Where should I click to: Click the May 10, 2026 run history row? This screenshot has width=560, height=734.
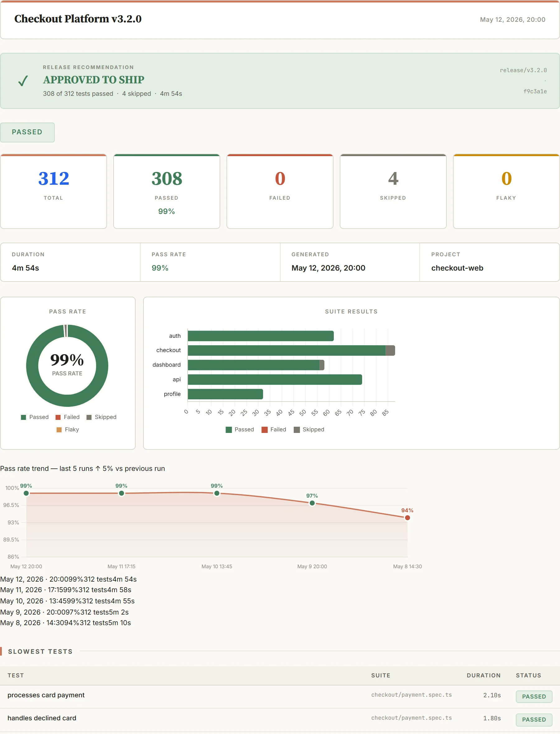pos(67,601)
